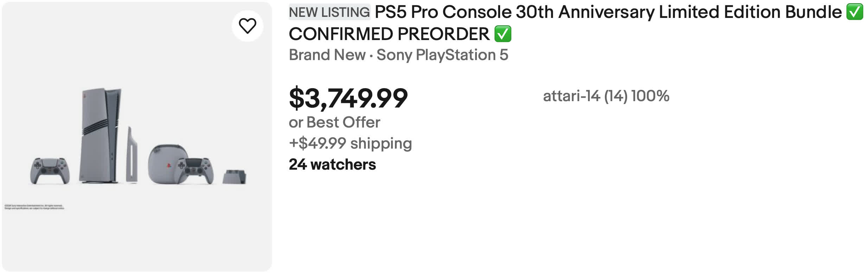The height and width of the screenshot is (274, 868).
Task: Click the $3,749.99 price
Action: [348, 98]
